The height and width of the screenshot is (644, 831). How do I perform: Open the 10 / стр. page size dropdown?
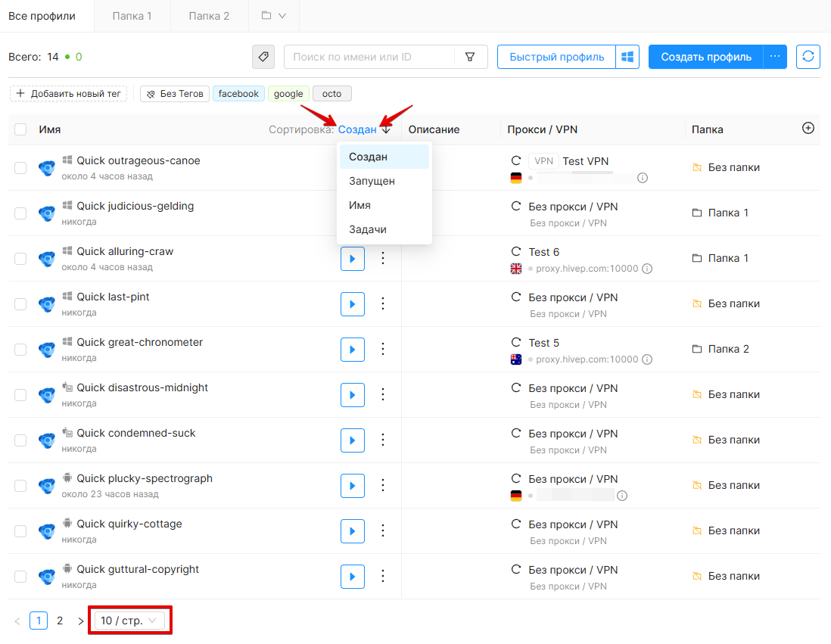click(x=129, y=621)
